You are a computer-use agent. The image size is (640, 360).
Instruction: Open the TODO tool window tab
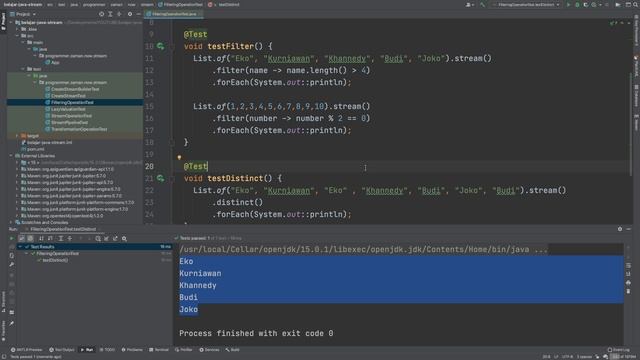(x=108, y=350)
